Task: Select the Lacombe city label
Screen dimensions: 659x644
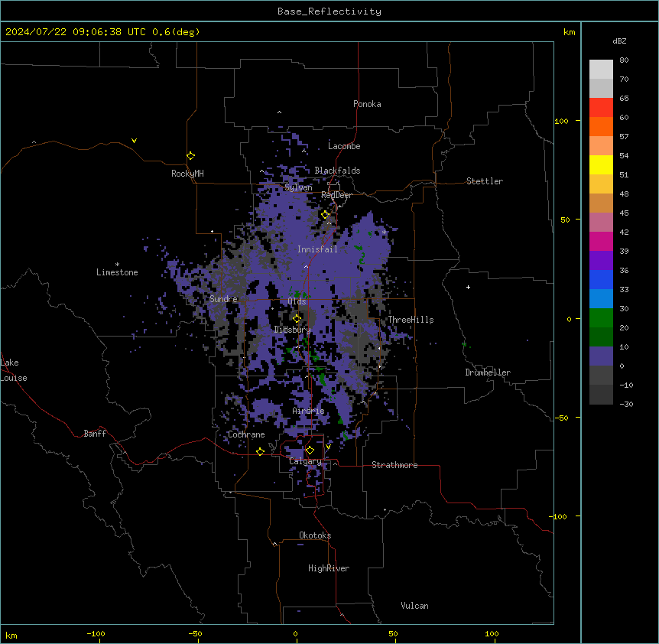Action: click(x=344, y=146)
